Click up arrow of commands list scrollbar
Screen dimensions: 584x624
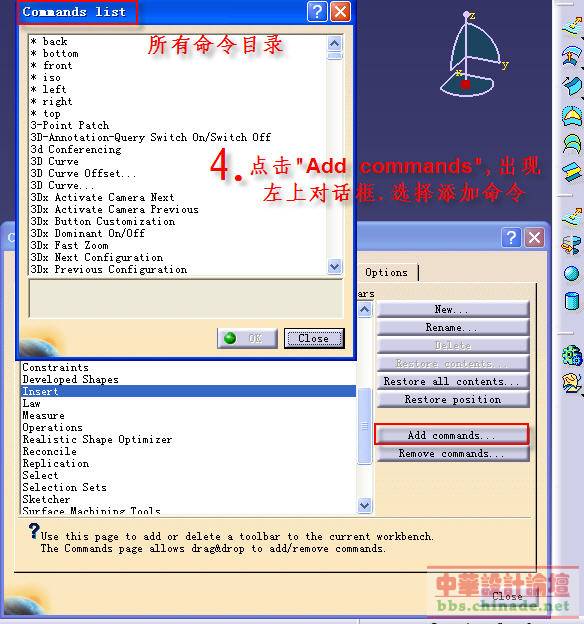click(x=334, y=43)
